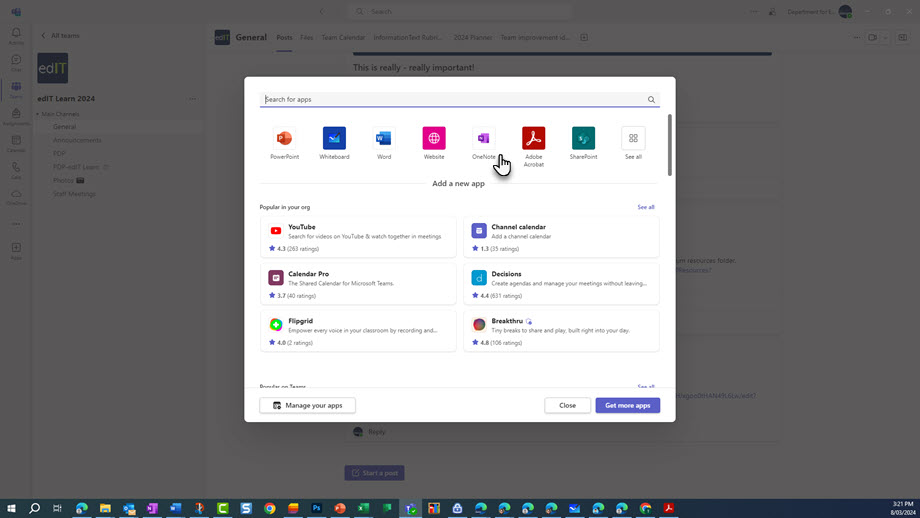920x518 pixels.
Task: Click the magnifier icon in app search
Action: pos(651,100)
